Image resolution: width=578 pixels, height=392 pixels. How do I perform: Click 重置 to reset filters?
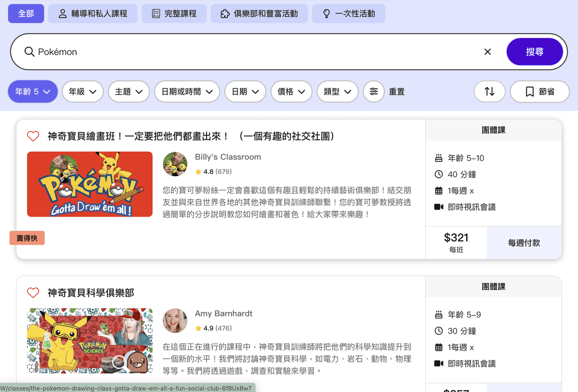397,91
